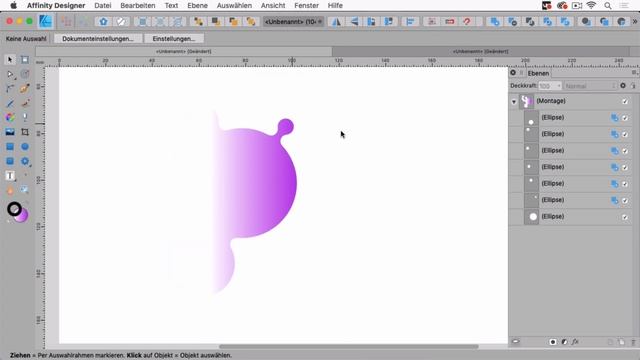Toggle visibility of the topmost Ellipse layer
This screenshot has height=360, width=640.
625,118
